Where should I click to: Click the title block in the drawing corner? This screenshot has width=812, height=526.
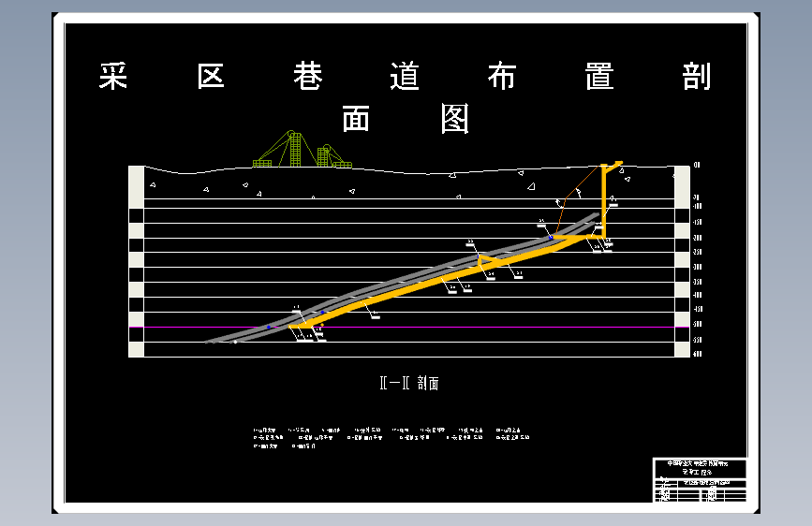(700, 480)
